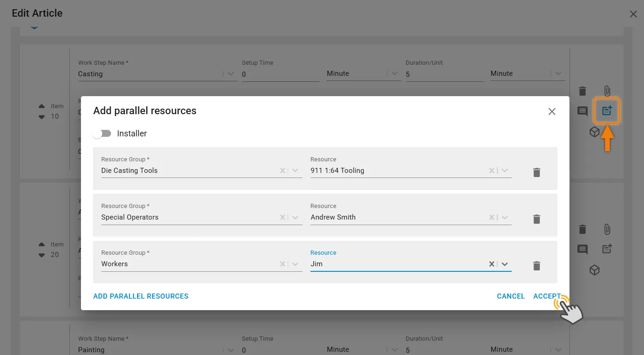The image size is (644, 355).
Task: Clear the Jim resource selection
Action: (492, 264)
